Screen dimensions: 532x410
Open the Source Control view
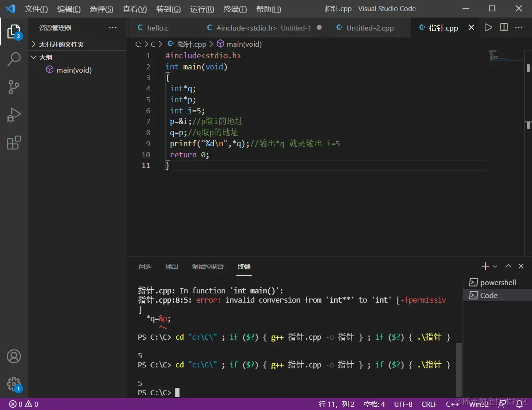click(x=14, y=87)
